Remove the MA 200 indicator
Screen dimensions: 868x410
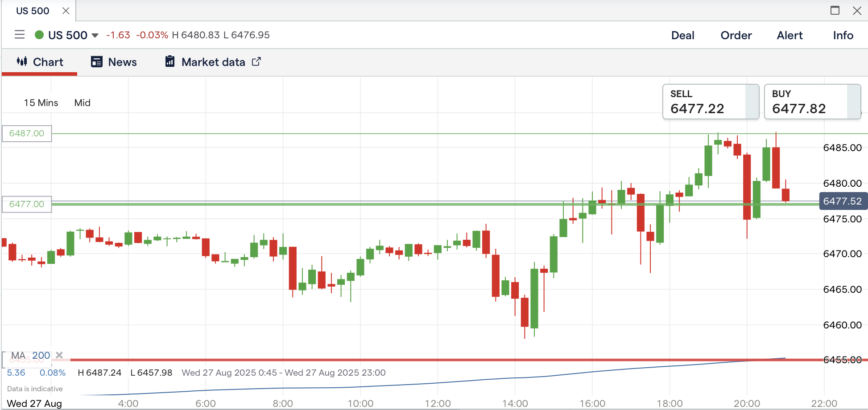[59, 355]
